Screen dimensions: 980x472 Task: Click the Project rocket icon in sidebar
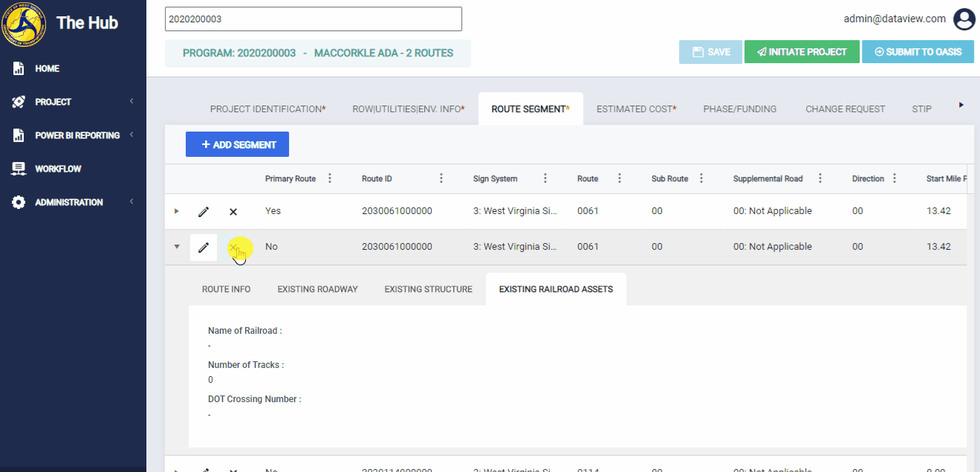(x=19, y=102)
